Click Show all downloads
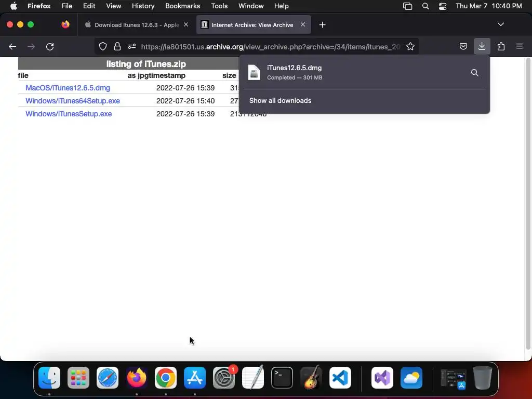532x399 pixels. click(x=280, y=100)
